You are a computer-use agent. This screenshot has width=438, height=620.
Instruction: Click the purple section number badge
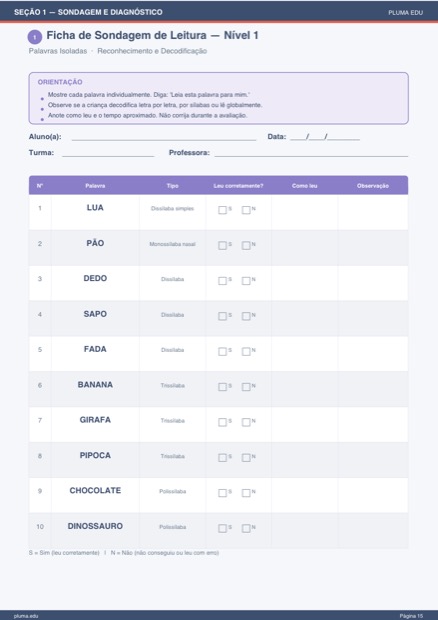[35, 37]
